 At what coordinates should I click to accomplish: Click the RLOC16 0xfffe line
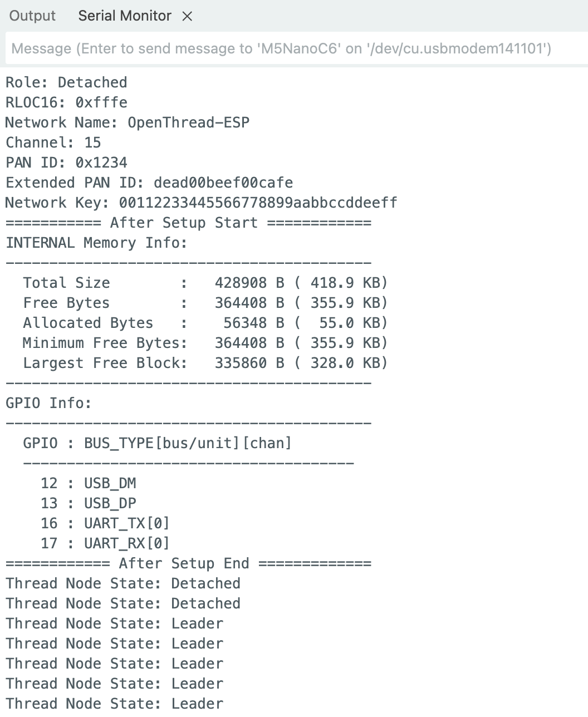click(66, 102)
